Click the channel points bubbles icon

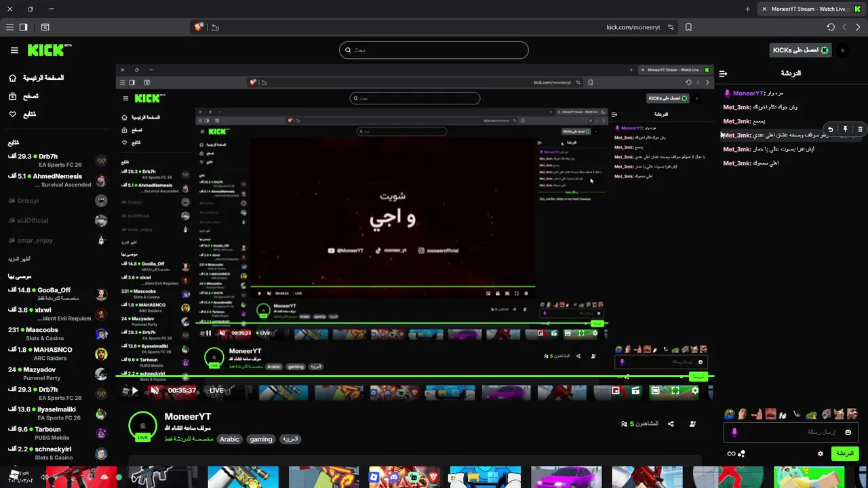[x=741, y=453]
